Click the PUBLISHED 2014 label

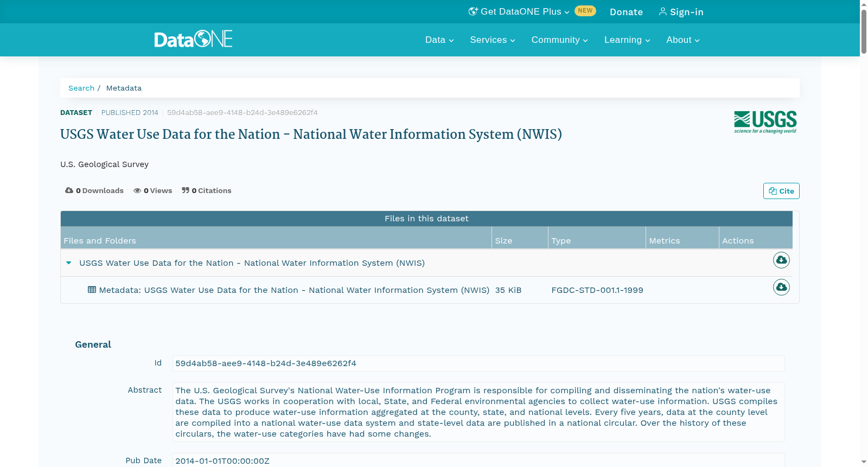pos(130,113)
